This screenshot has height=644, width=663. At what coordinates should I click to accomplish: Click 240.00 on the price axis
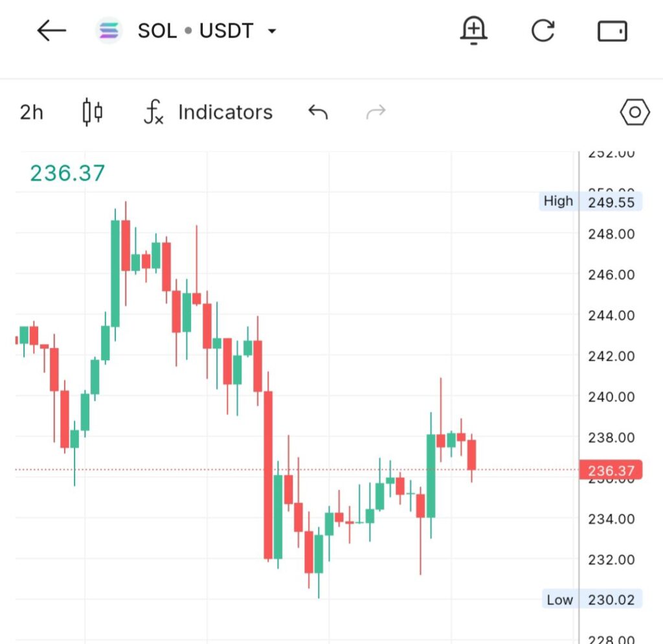[611, 397]
